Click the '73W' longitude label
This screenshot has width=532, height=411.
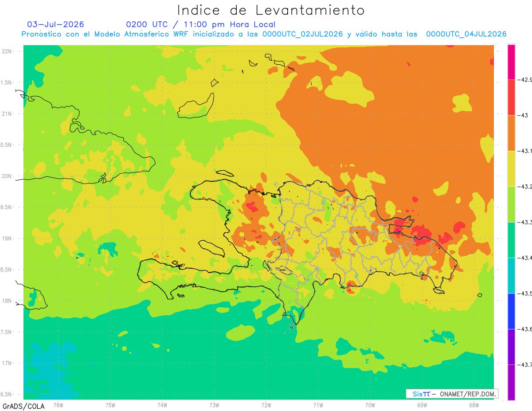coord(214,405)
